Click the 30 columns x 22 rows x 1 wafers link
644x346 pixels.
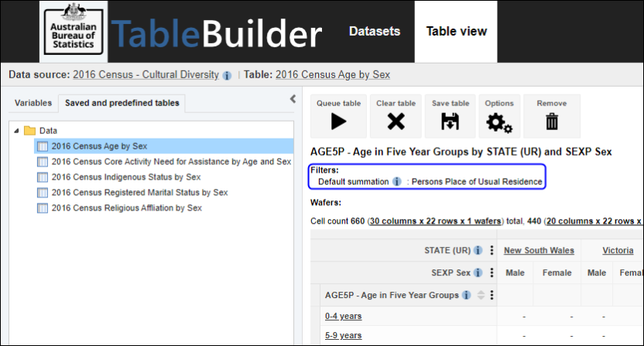pyautogui.click(x=435, y=221)
